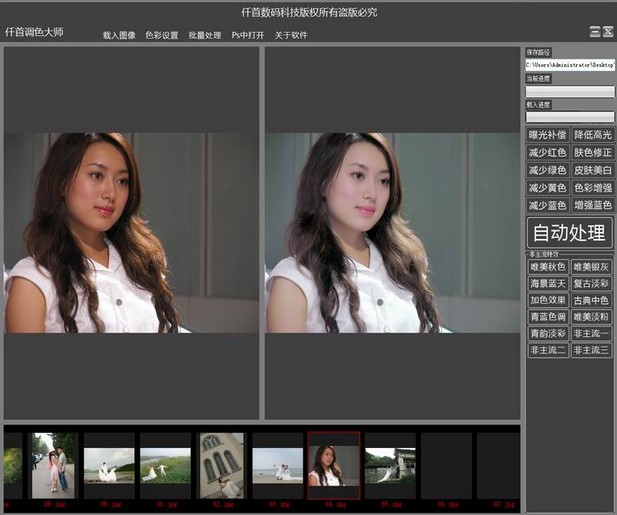Viewport: 617px width, 515px height.
Task: Click the original image preview on left
Action: pyautogui.click(x=131, y=233)
